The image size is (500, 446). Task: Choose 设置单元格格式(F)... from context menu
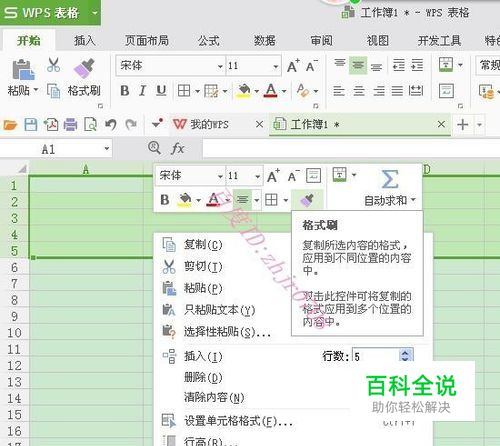(x=239, y=421)
